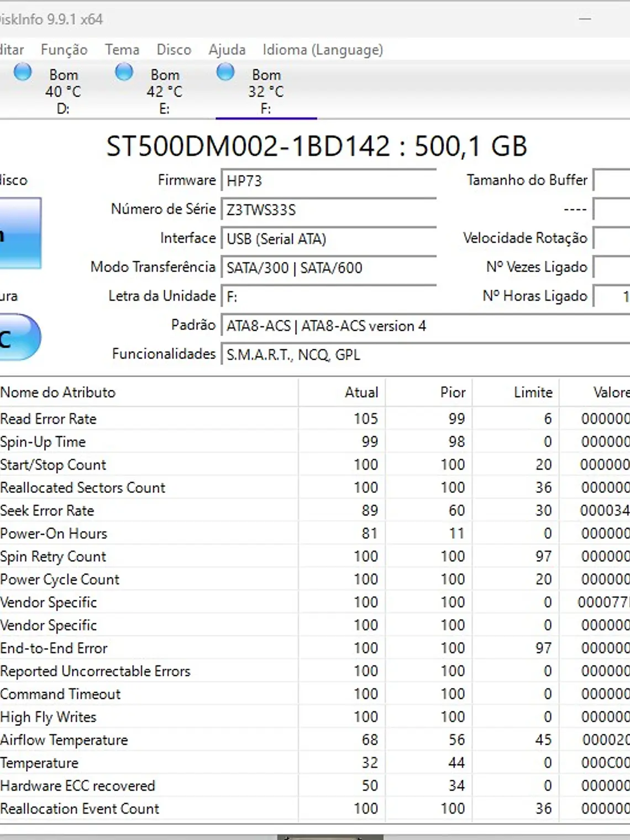Select drive F: status circle icon
The image size is (630, 840).
click(x=225, y=72)
